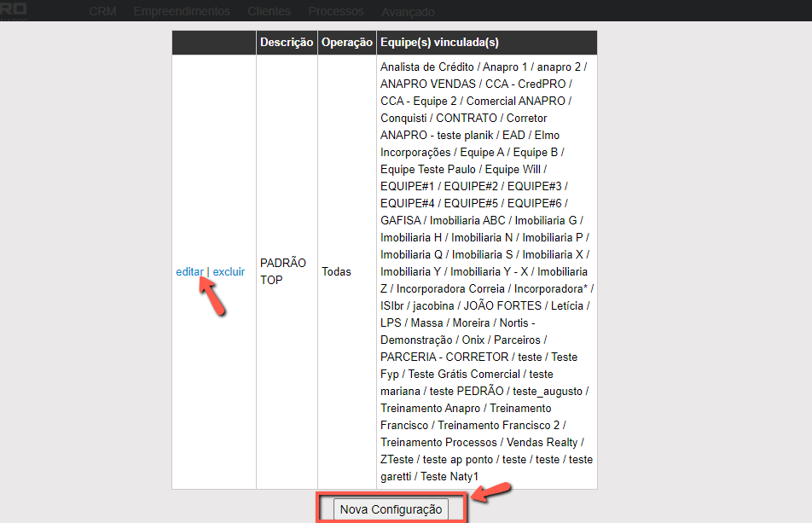Select the Clientes menu item
This screenshot has width=812, height=523.
point(269,12)
